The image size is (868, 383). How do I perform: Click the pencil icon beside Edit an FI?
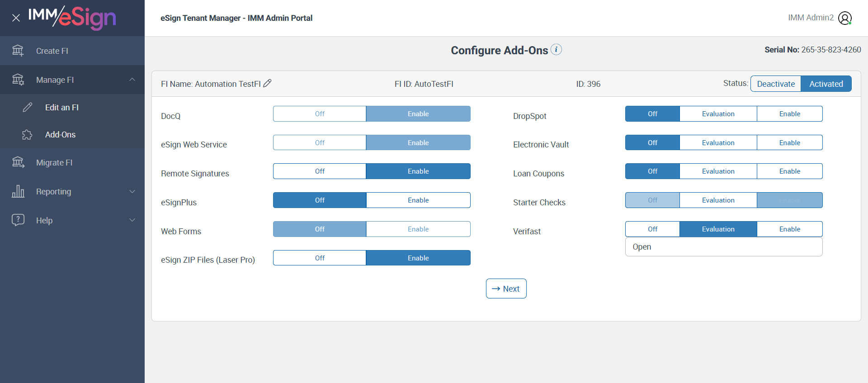[28, 107]
